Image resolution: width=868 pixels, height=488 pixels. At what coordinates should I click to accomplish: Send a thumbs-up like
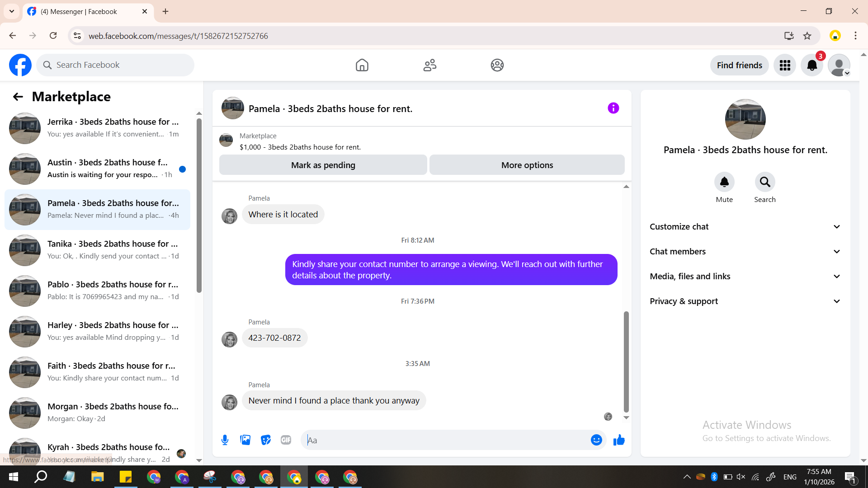619,440
